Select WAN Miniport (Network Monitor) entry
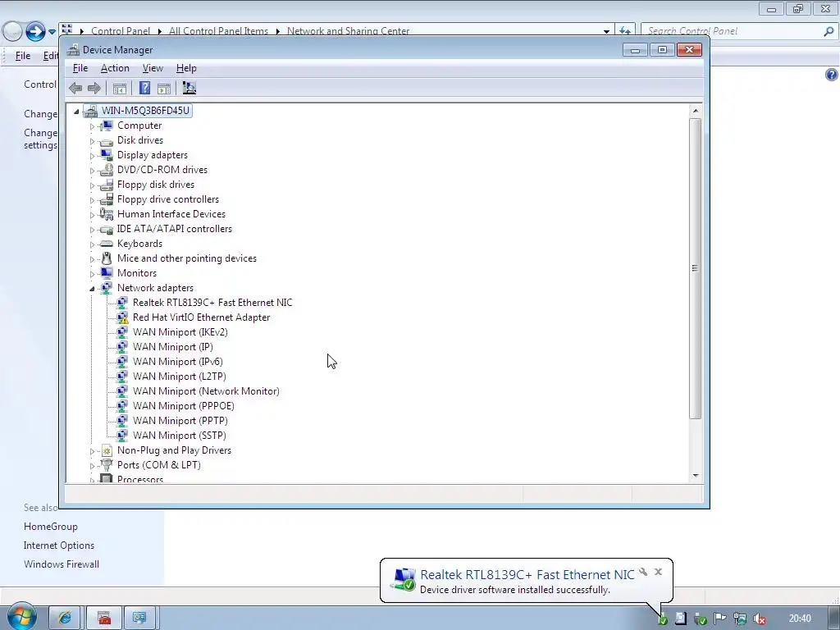 tap(206, 391)
